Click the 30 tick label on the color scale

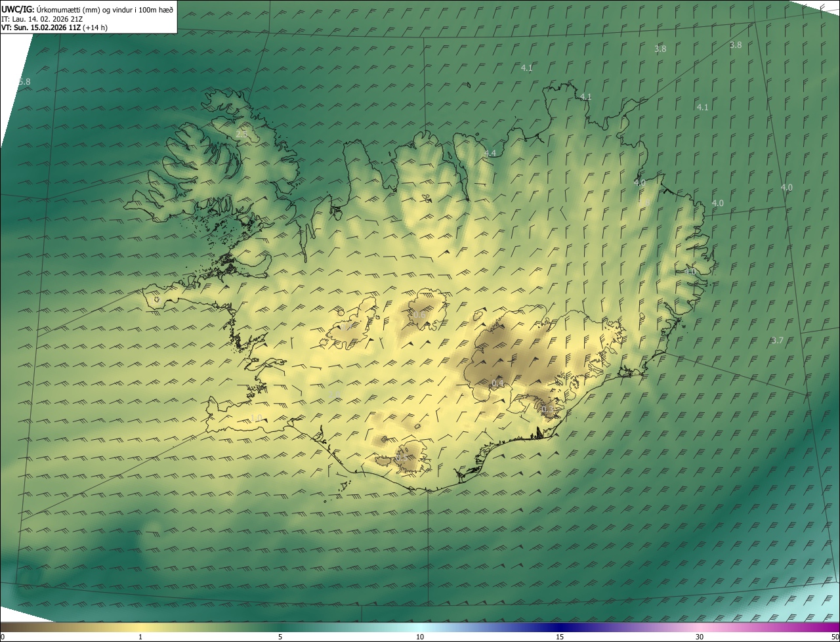700,637
